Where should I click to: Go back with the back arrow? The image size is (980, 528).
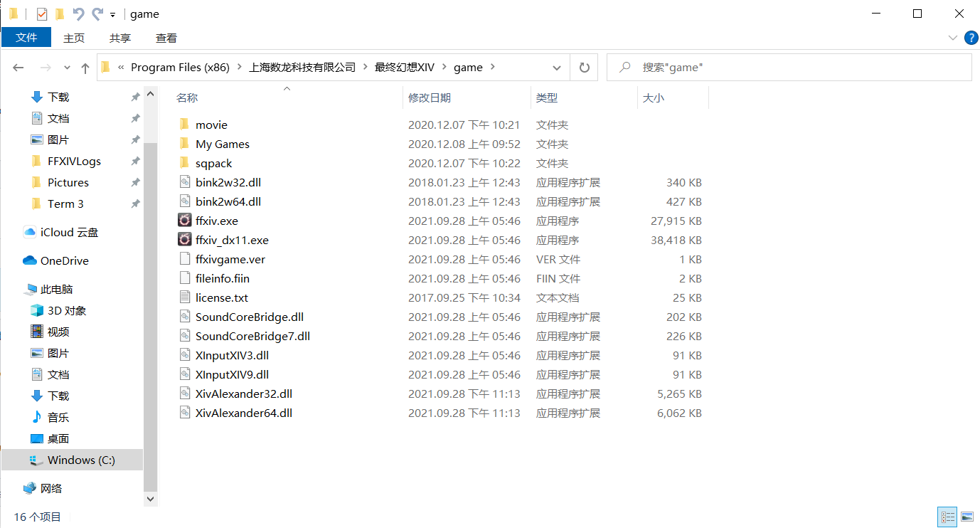click(x=18, y=68)
